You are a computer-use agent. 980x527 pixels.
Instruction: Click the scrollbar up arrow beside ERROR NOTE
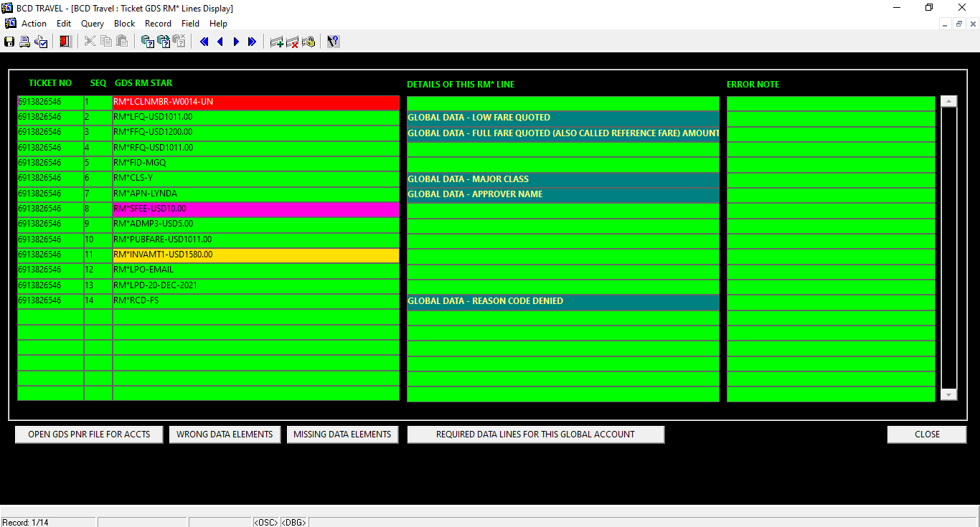pyautogui.click(x=949, y=102)
